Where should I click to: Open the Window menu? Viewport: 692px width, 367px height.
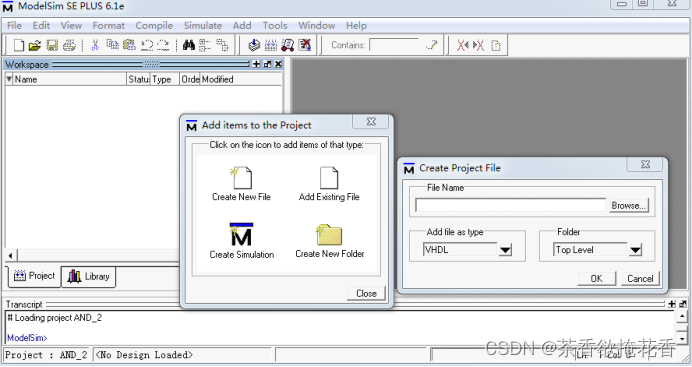(316, 26)
